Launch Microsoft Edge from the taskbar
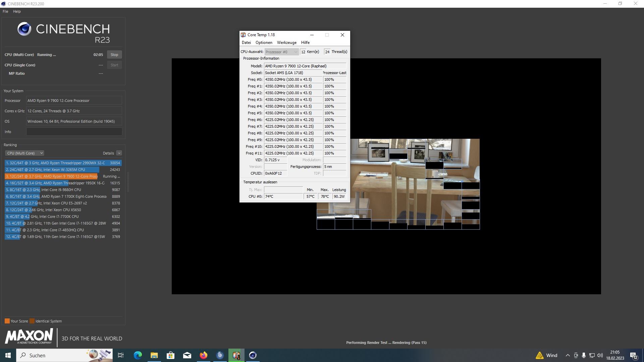This screenshot has width=644, height=362. click(138, 355)
